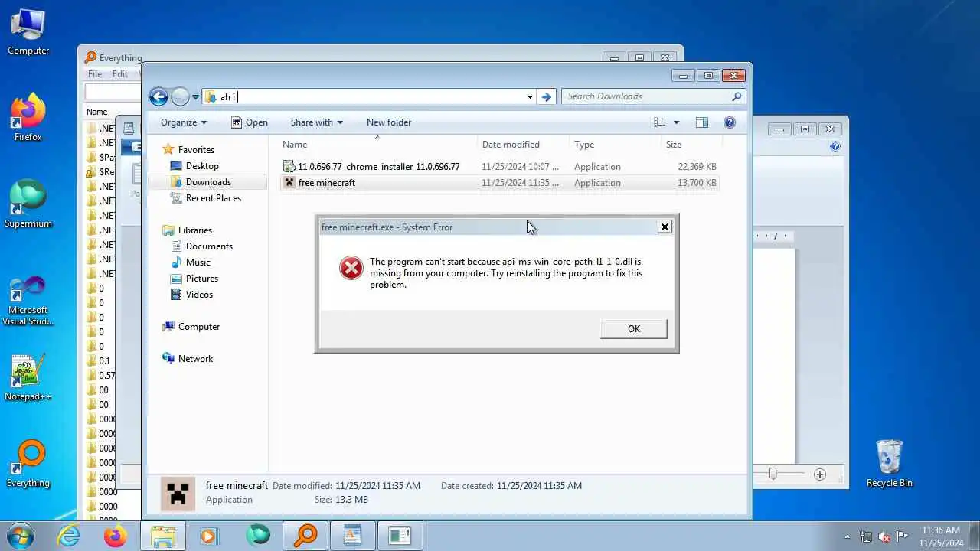The height and width of the screenshot is (551, 980).
Task: Open Edit menu in Everything window
Action: pos(120,74)
